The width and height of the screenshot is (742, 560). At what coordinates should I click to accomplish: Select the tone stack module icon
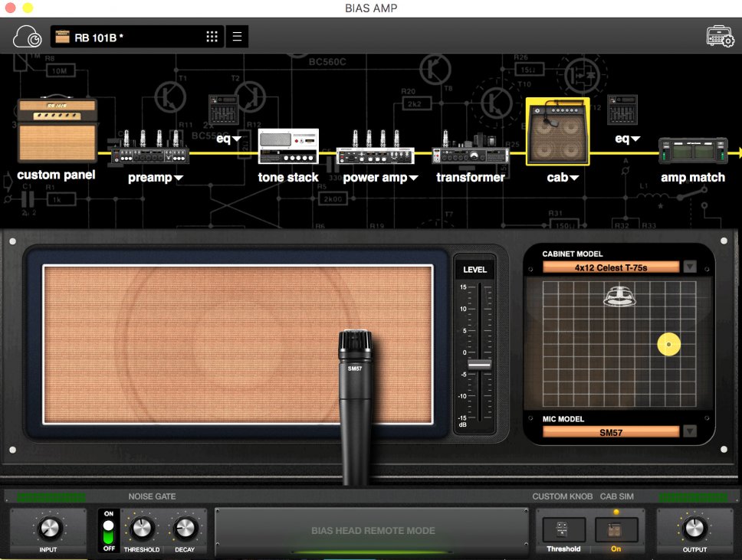coord(288,146)
